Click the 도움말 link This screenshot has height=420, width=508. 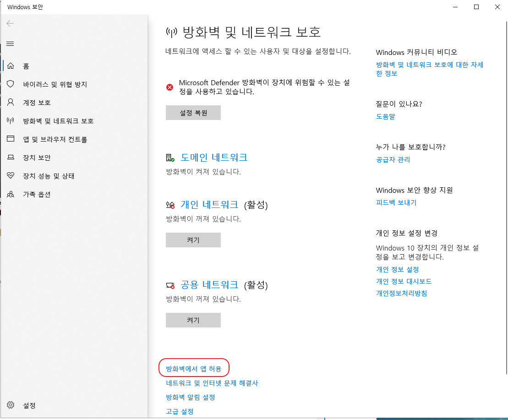(x=386, y=117)
